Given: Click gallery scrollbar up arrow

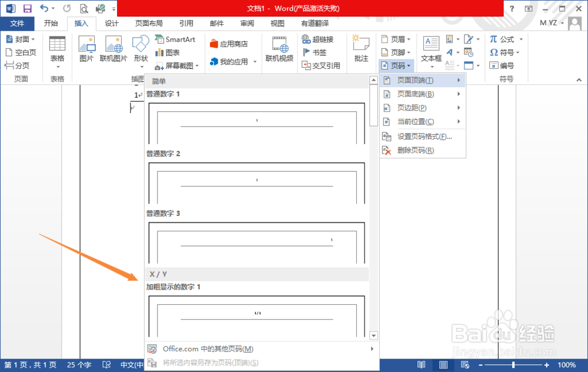Looking at the screenshot, I should pos(373,80).
